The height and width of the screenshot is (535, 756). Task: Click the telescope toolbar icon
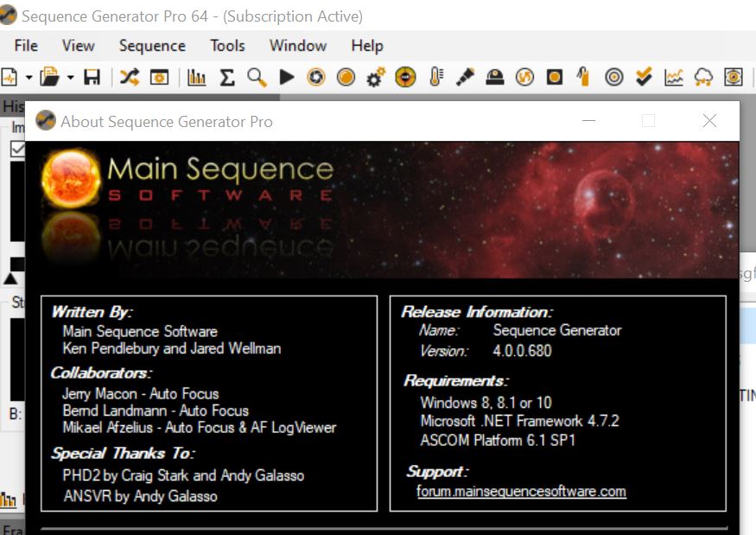(x=466, y=77)
